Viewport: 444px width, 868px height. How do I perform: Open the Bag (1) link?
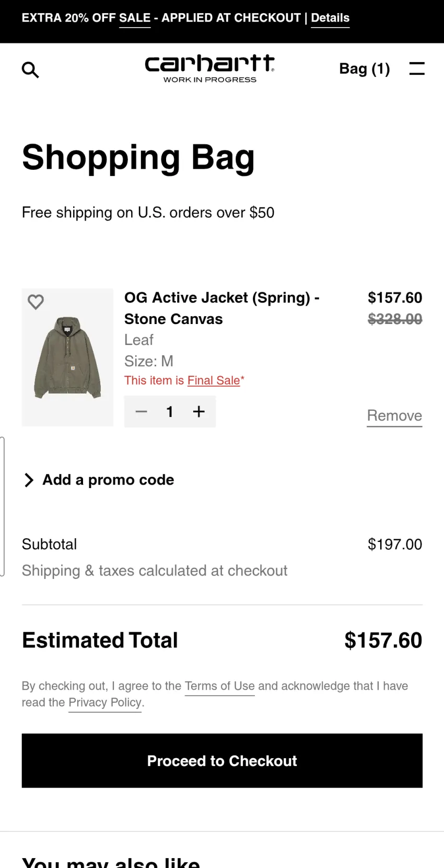click(365, 68)
